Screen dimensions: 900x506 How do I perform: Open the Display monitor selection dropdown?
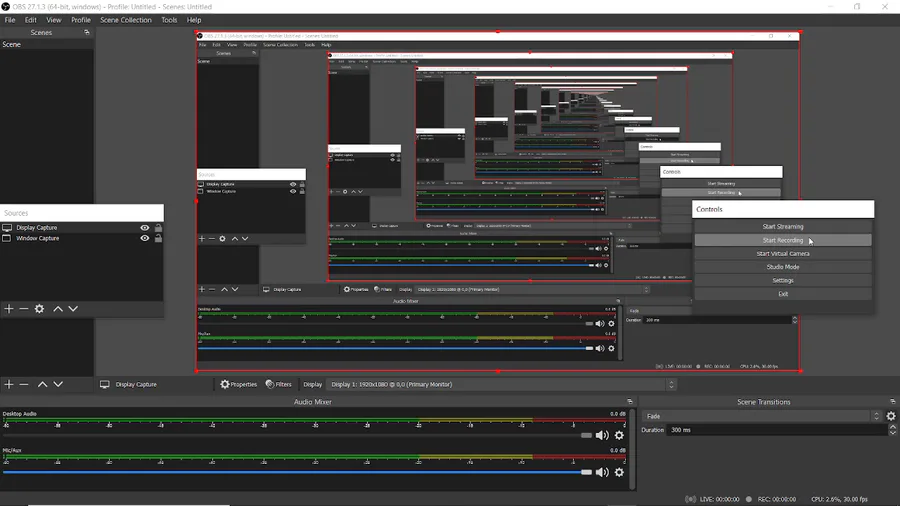tap(501, 384)
